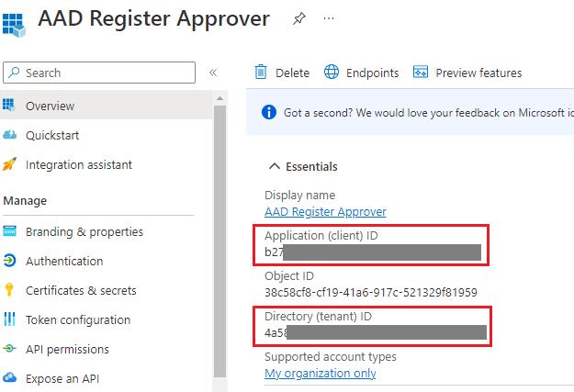Pin the AAD Register Approver page

(x=298, y=18)
